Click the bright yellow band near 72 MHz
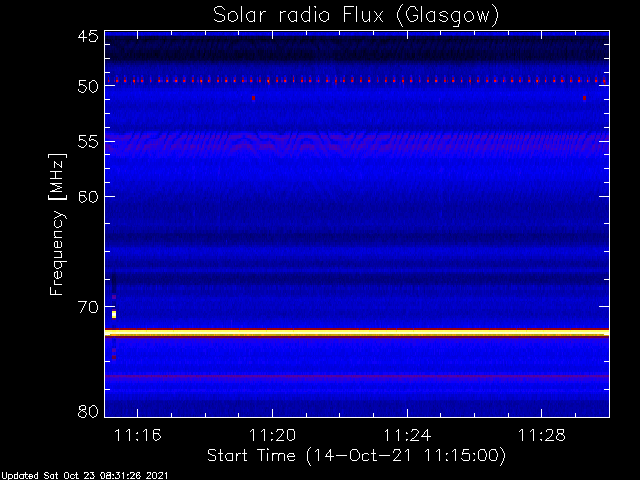The width and height of the screenshot is (640, 480). coord(357,333)
